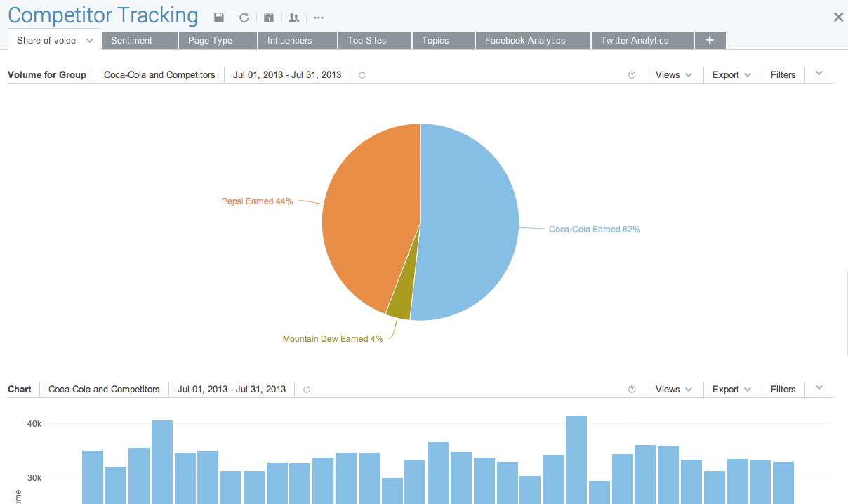Click the "Coca-Cola Earned 52%" label

594,230
